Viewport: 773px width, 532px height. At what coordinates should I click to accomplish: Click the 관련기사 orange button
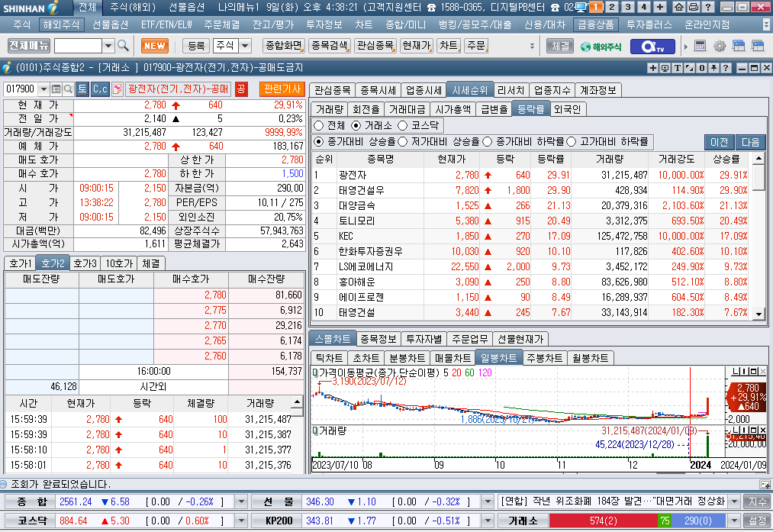point(282,89)
